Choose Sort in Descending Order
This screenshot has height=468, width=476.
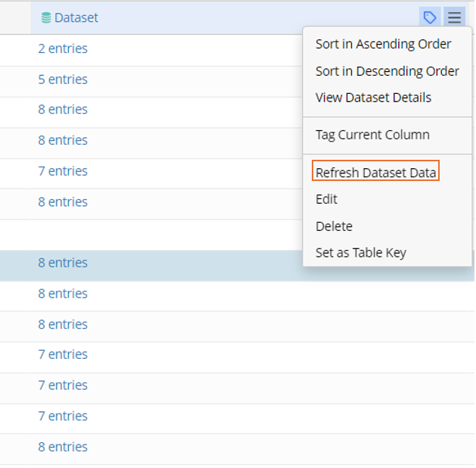tap(387, 71)
